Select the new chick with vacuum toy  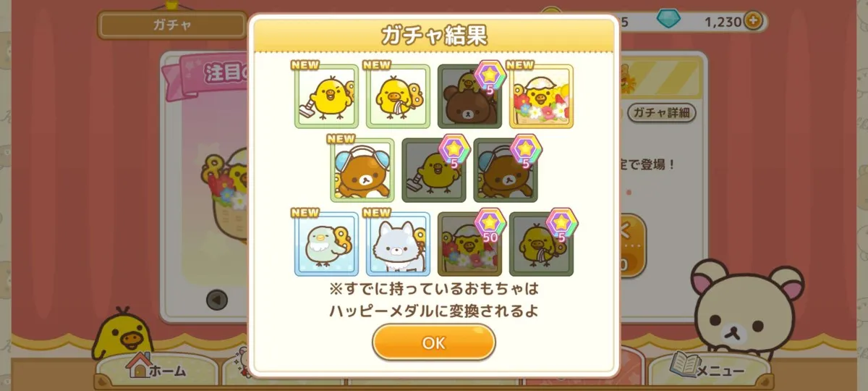(x=327, y=96)
